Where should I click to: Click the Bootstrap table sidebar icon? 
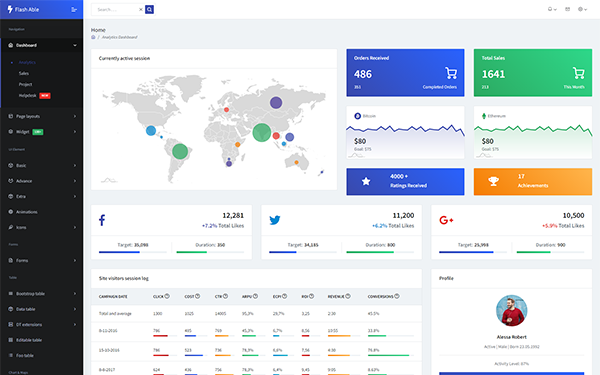tap(10, 293)
